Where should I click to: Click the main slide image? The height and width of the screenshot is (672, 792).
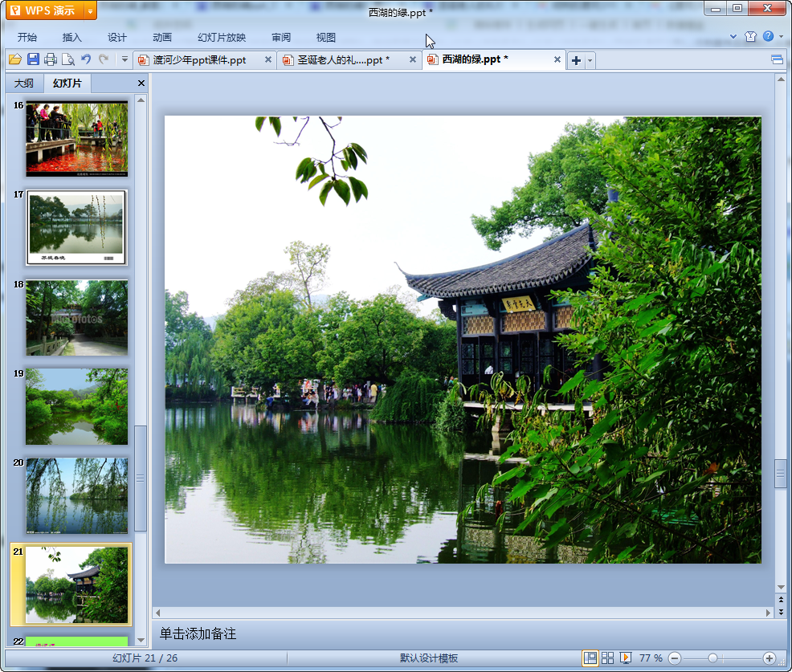pyautogui.click(x=463, y=340)
